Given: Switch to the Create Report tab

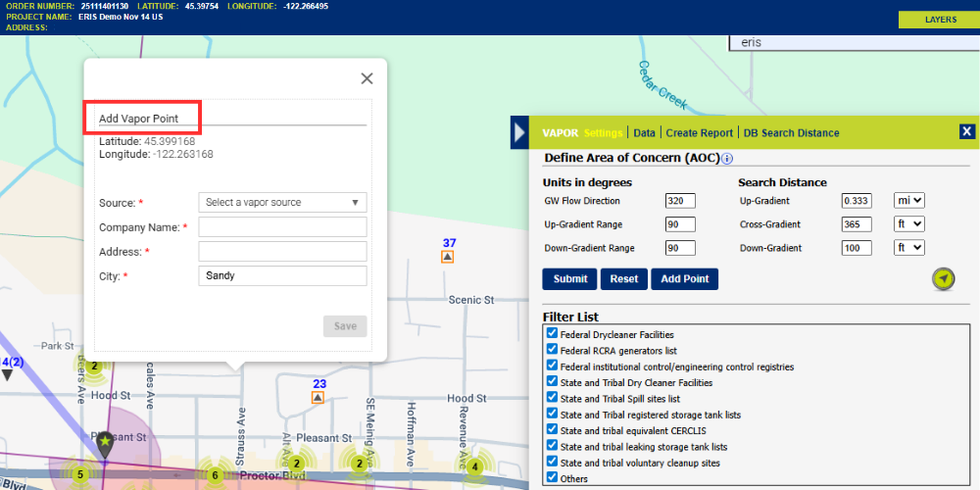Looking at the screenshot, I should point(699,133).
